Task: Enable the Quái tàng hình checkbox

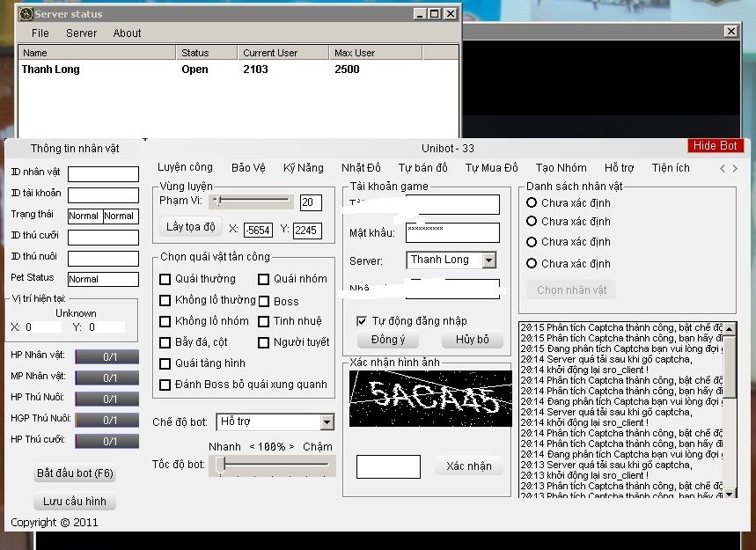Action: 165,363
